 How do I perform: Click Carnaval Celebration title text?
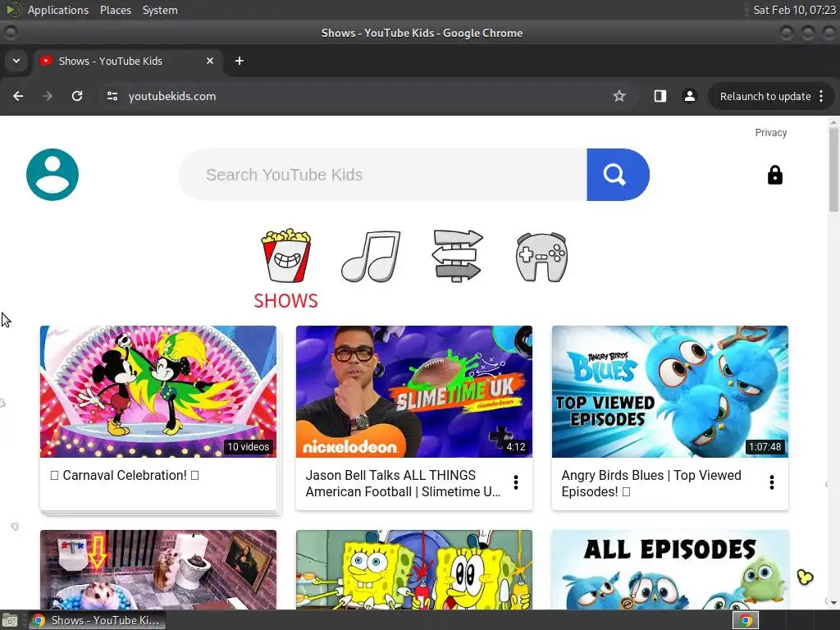125,475
